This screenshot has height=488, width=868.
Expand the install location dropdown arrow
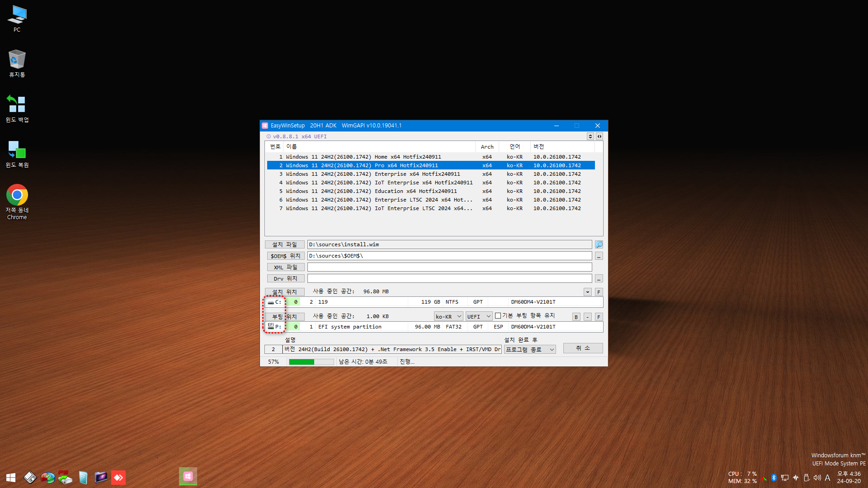[587, 292]
